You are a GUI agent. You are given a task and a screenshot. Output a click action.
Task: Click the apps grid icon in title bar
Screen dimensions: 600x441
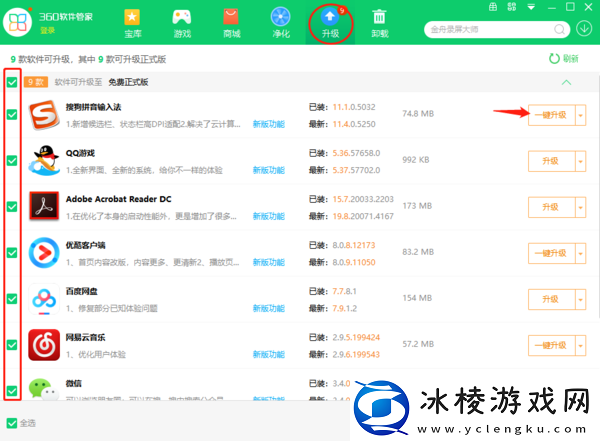(x=512, y=7)
